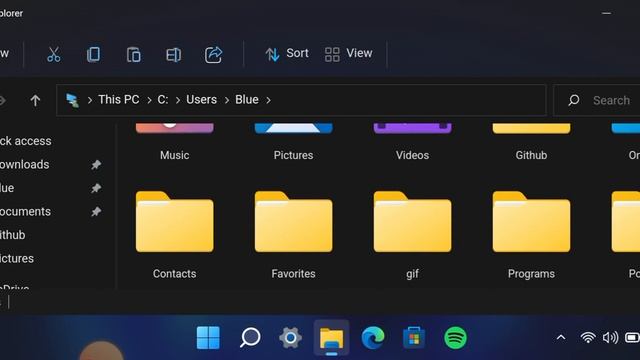Viewport: 640px width, 360px height.
Task: Select the Music folder
Action: [174, 142]
